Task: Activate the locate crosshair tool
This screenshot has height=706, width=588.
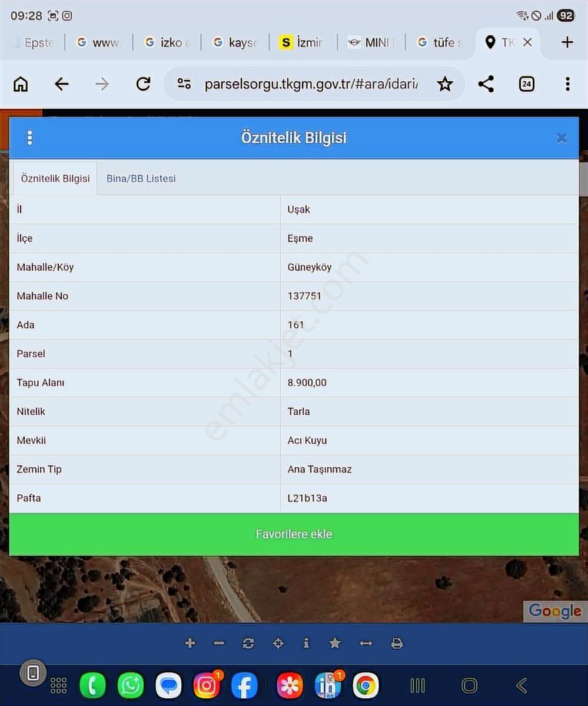Action: (278, 643)
